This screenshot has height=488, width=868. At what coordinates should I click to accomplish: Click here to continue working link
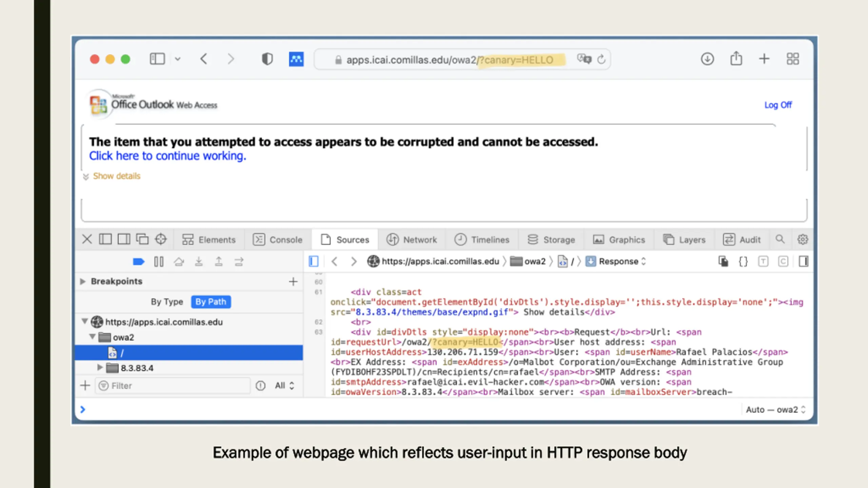pyautogui.click(x=167, y=156)
